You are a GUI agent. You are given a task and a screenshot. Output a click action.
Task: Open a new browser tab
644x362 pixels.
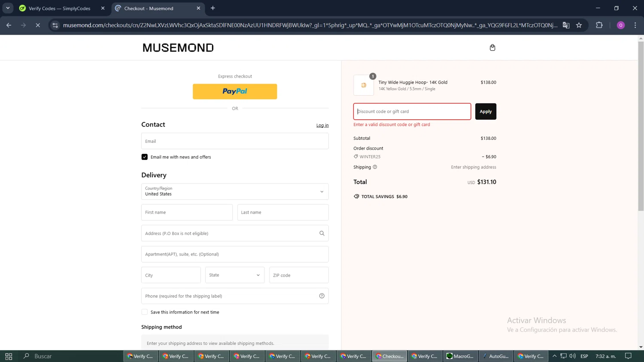[213, 8]
